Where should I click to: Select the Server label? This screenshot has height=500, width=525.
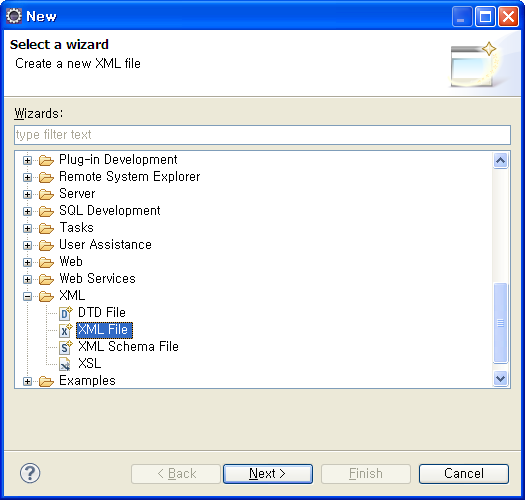pos(77,194)
